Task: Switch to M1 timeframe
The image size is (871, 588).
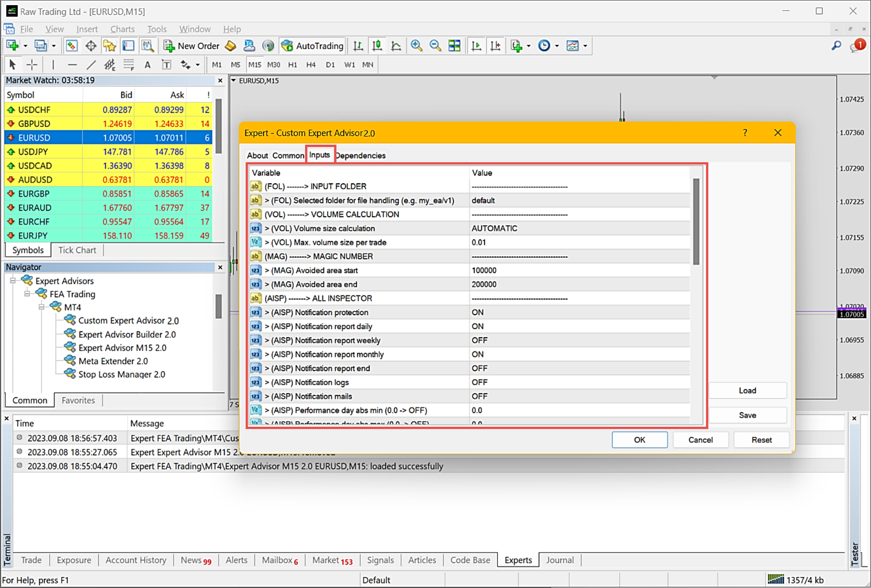Action: pos(217,65)
